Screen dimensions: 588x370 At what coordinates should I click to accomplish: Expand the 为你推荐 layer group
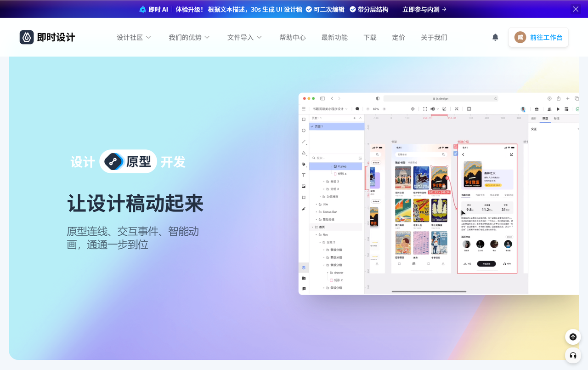click(320, 197)
